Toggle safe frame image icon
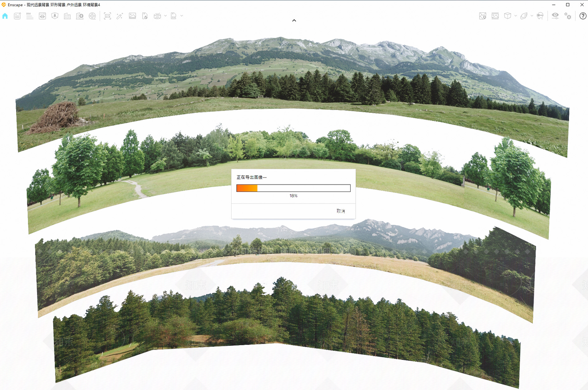588x390 pixels. pos(495,16)
